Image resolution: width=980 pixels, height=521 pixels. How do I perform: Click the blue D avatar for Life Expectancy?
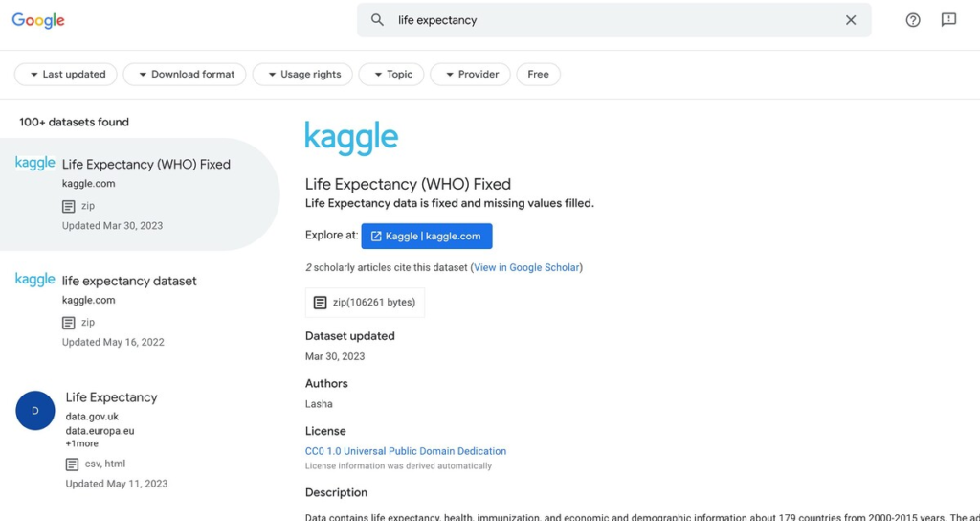coord(35,410)
